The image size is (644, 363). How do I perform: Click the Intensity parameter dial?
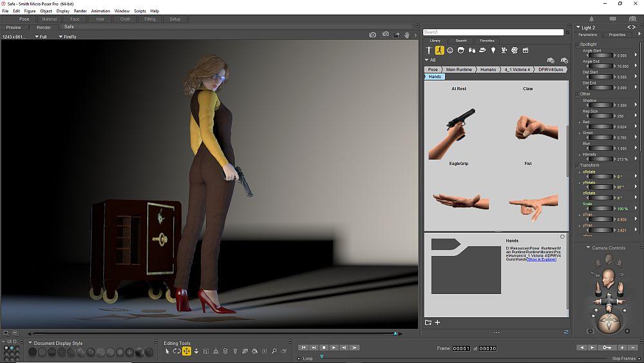coord(600,159)
